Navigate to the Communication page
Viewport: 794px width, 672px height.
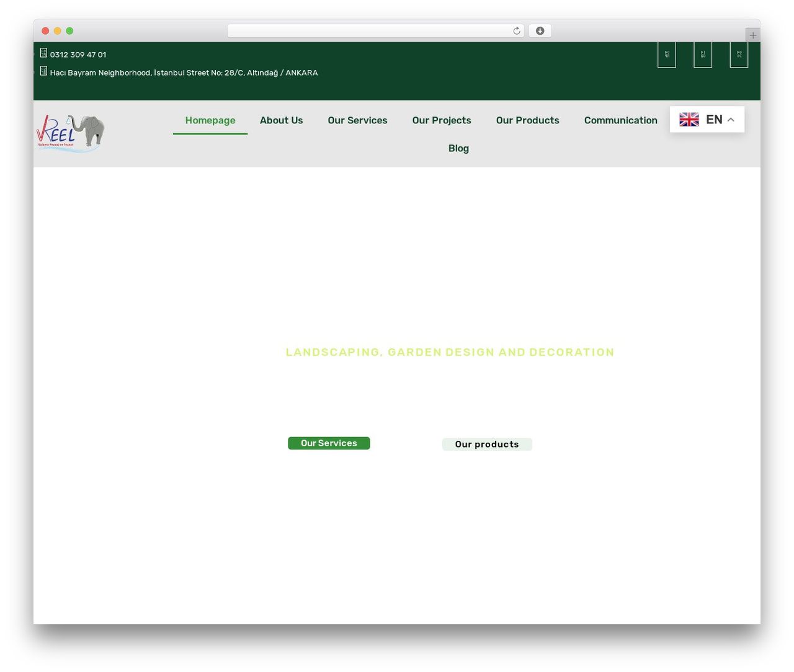click(x=621, y=120)
